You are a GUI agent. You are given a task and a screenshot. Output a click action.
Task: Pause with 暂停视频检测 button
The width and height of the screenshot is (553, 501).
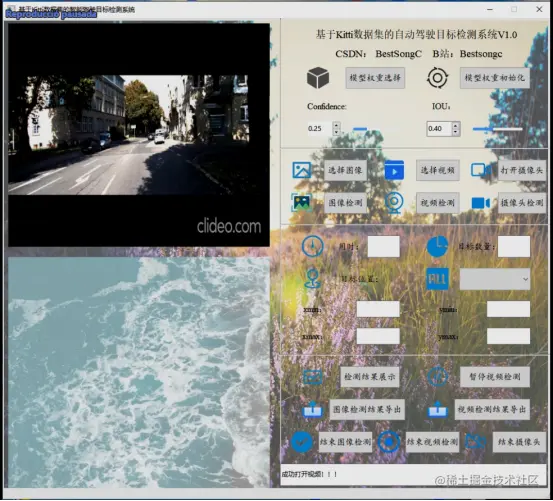tap(495, 377)
